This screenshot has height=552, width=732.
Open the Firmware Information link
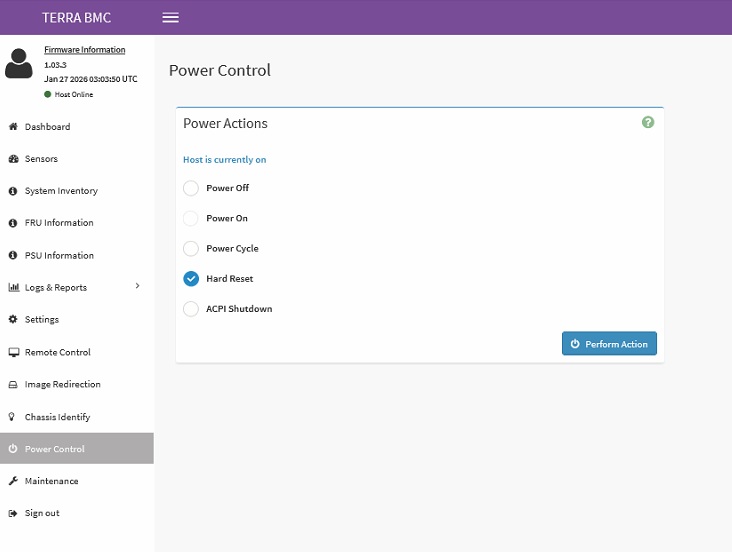84,50
